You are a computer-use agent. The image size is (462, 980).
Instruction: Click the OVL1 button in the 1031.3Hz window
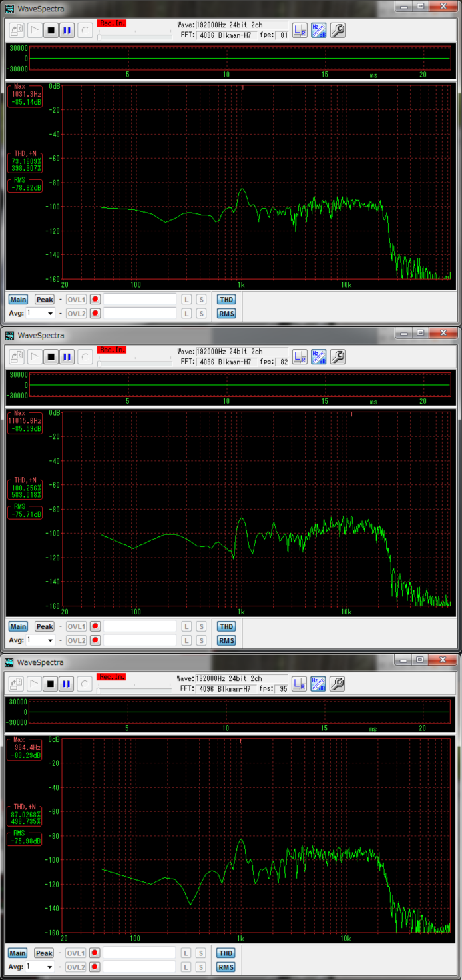pos(76,300)
